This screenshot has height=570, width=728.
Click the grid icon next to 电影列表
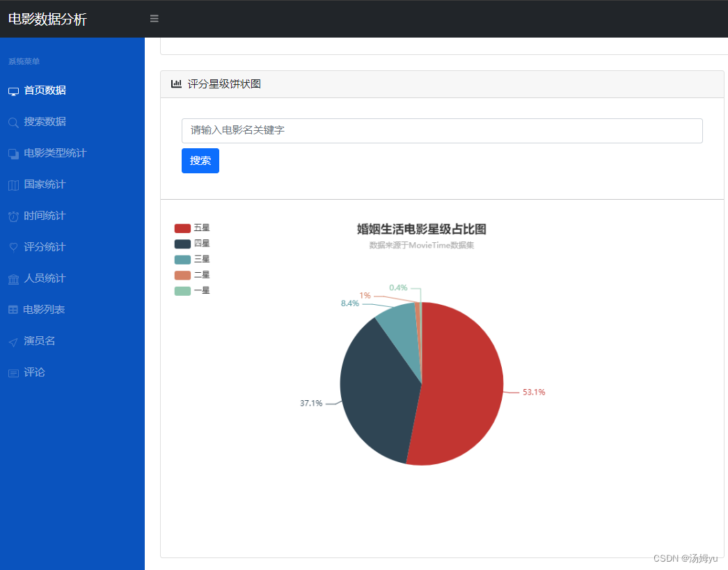point(13,309)
